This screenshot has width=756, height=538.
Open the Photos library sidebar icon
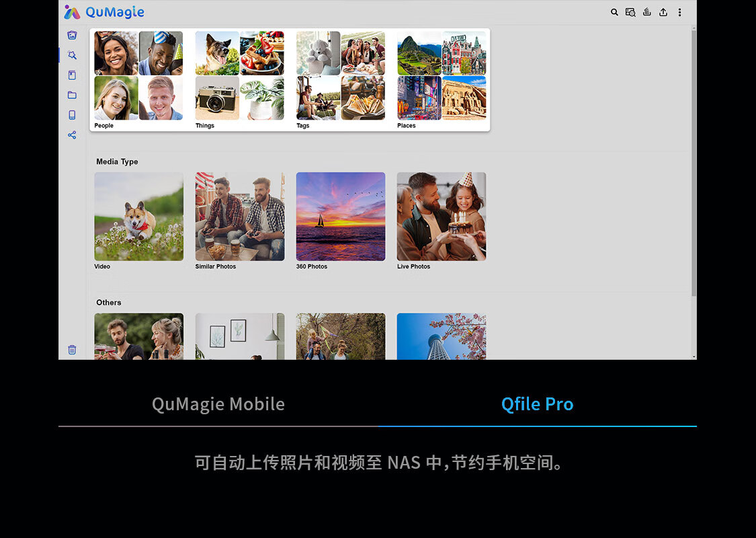coord(72,35)
